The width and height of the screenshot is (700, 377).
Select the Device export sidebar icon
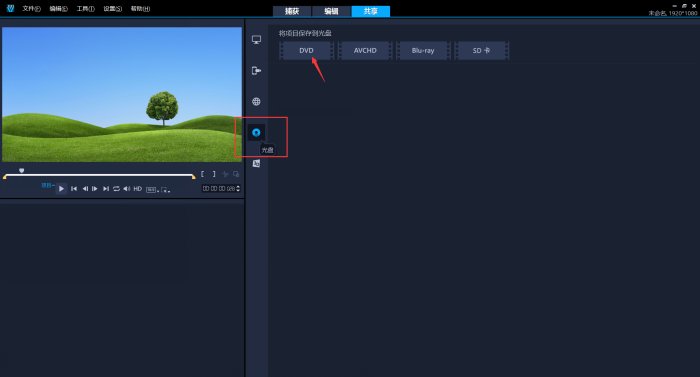pyautogui.click(x=256, y=71)
